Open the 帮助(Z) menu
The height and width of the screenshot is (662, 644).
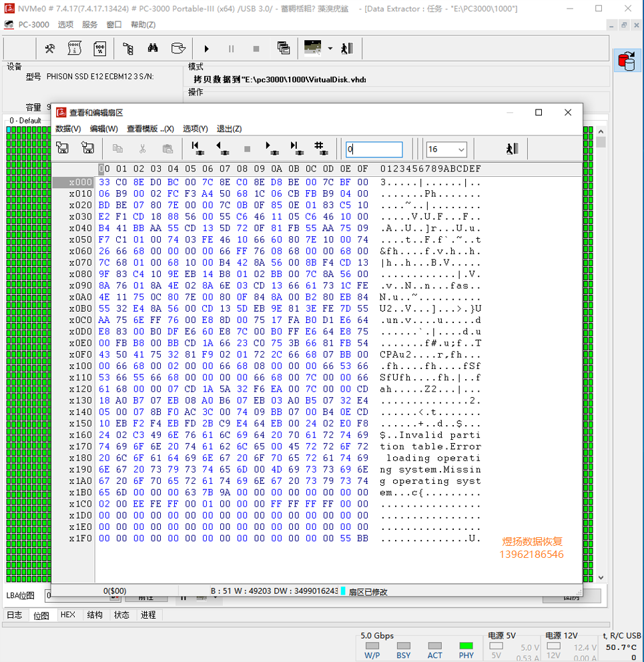[143, 25]
